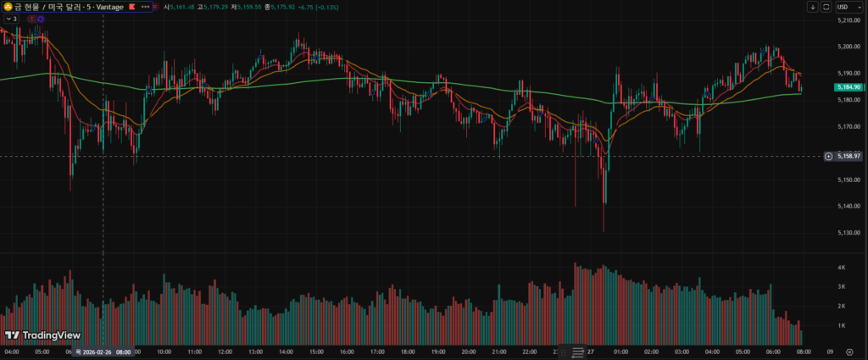
Task: Click the green 5,184.90 price label
Action: point(848,87)
